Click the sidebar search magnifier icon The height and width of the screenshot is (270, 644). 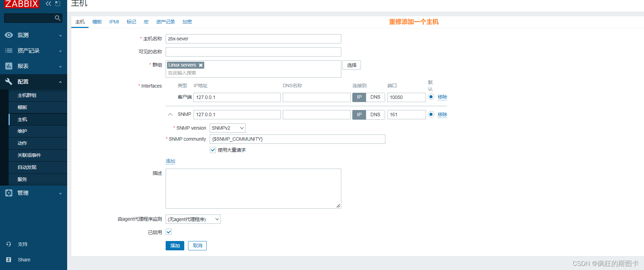(x=58, y=18)
